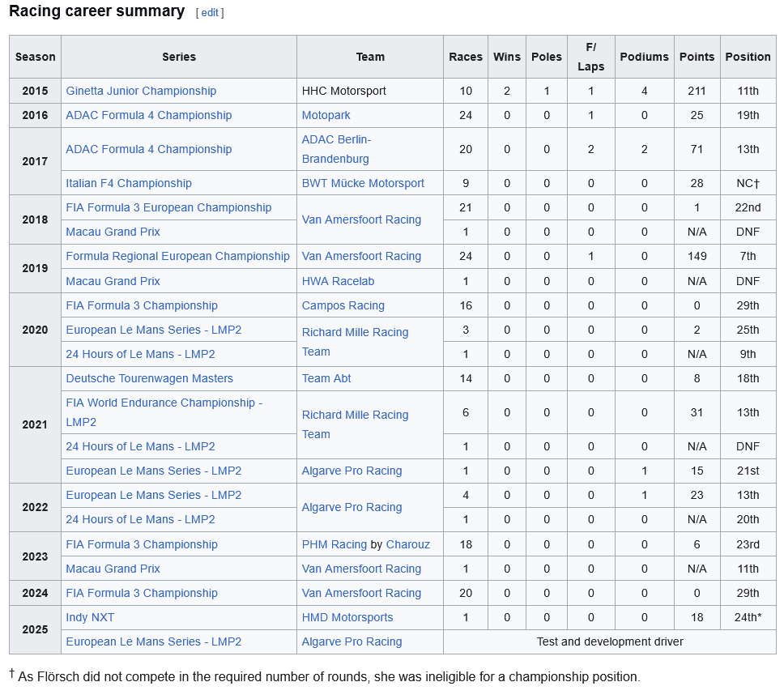Open Formula Regional European Championship link

(x=177, y=257)
